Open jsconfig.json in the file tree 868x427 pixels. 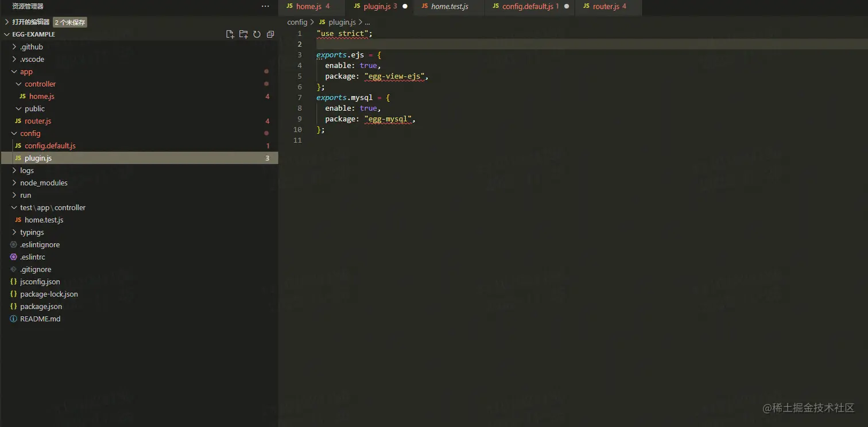pyautogui.click(x=40, y=282)
